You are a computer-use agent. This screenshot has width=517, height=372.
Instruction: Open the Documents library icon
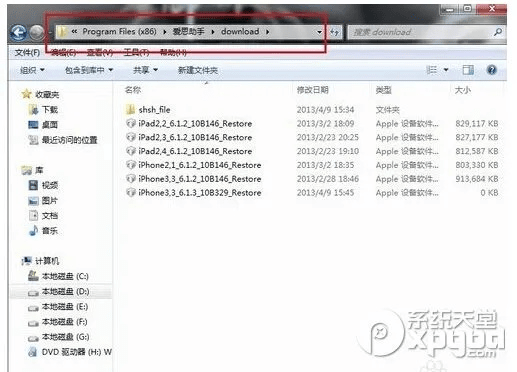33,216
